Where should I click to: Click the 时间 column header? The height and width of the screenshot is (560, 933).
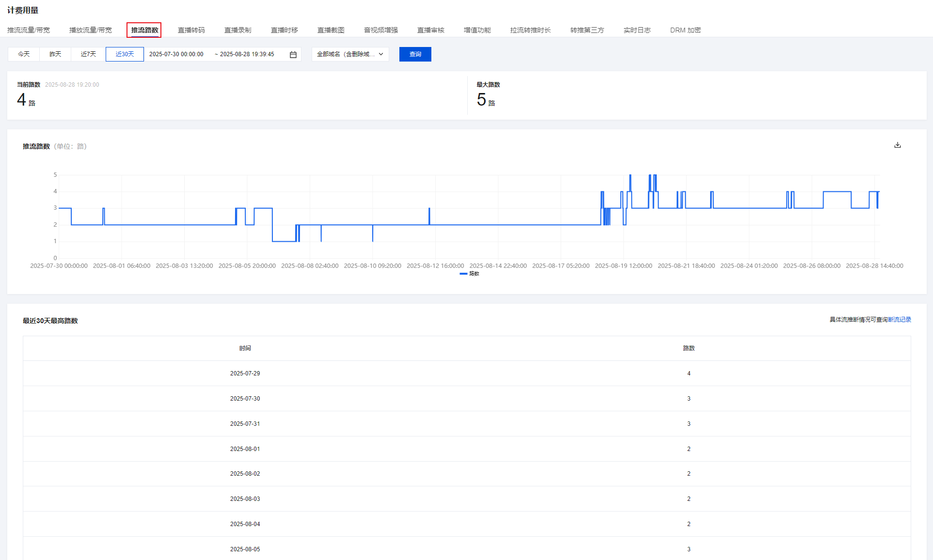point(245,348)
